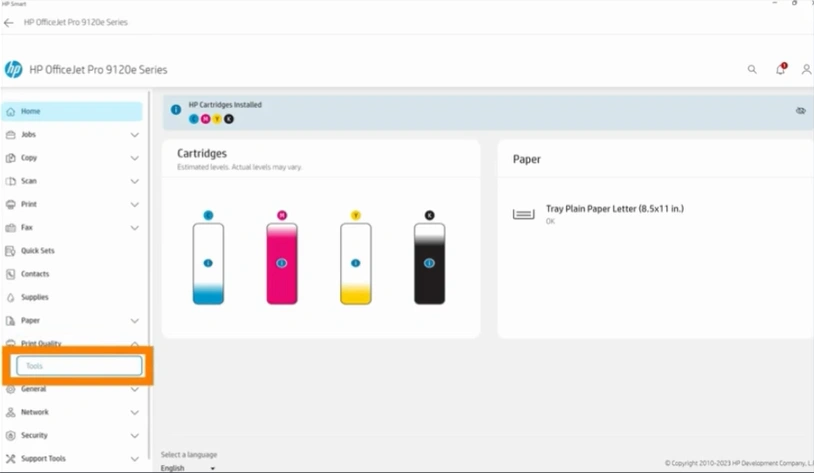Click the Tray Plain Paper Letter entry
The height and width of the screenshot is (473, 814).
point(614,210)
